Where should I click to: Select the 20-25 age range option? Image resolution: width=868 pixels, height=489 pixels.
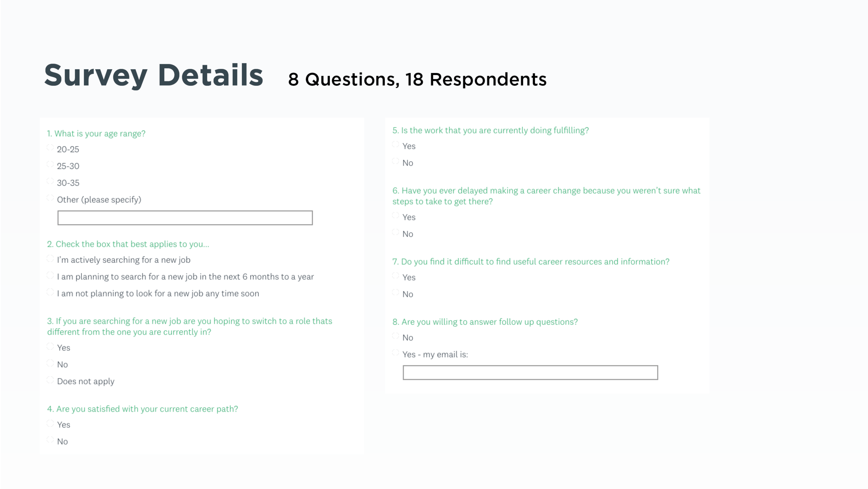pyautogui.click(x=50, y=148)
